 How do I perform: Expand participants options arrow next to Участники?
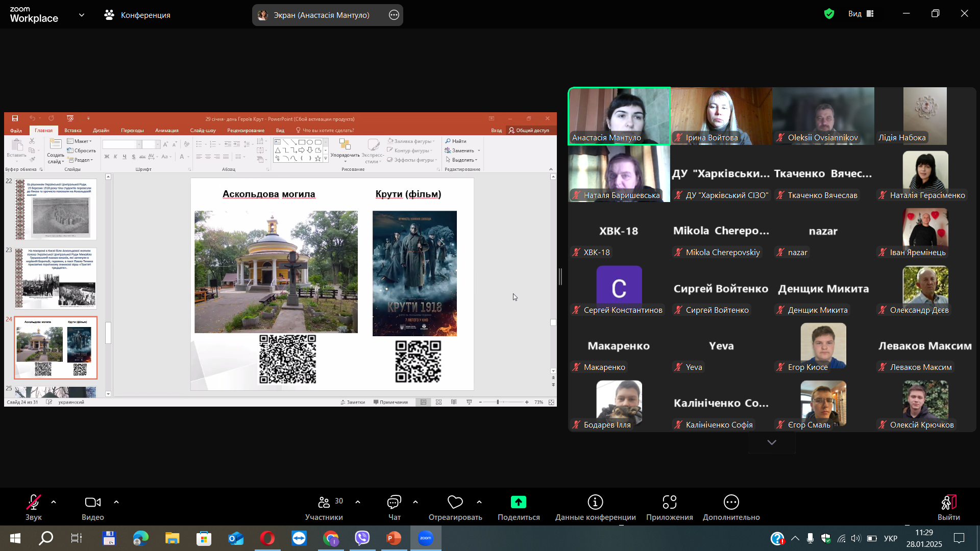[358, 503]
